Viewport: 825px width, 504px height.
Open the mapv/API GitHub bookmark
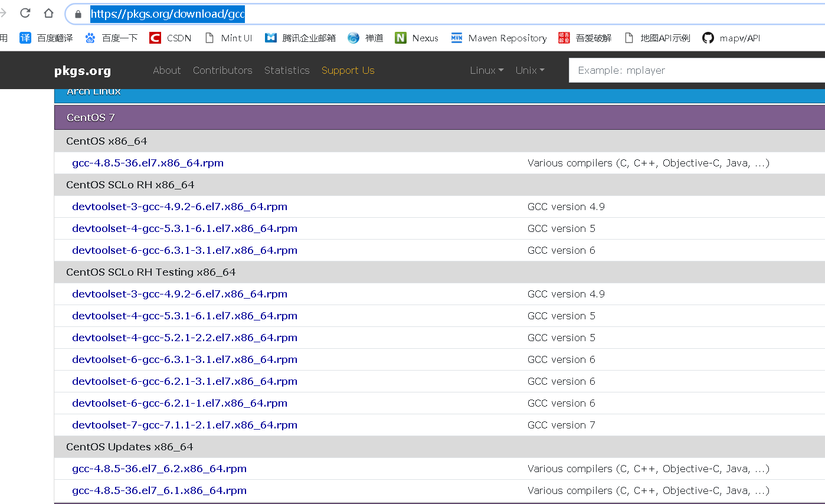click(731, 38)
